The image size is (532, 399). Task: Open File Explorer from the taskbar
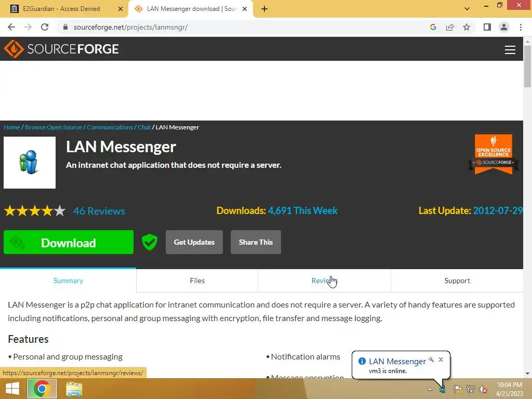coord(74,389)
